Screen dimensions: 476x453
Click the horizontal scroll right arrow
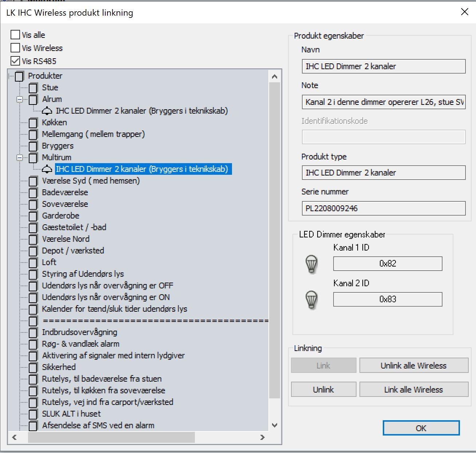[x=262, y=437]
